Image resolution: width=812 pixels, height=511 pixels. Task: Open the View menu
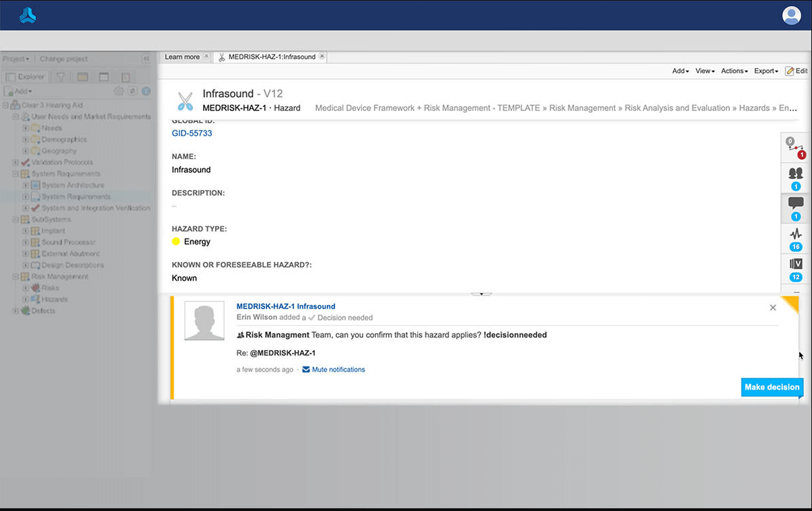click(x=704, y=71)
